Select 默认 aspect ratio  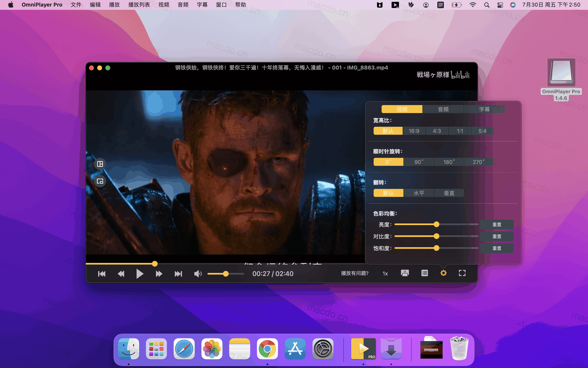[x=388, y=131]
